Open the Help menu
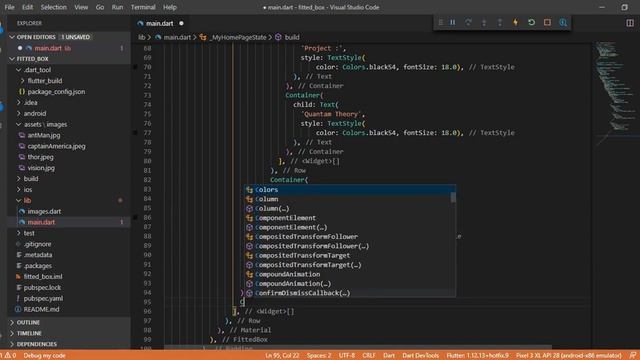The width and height of the screenshot is (640, 360). click(x=170, y=7)
